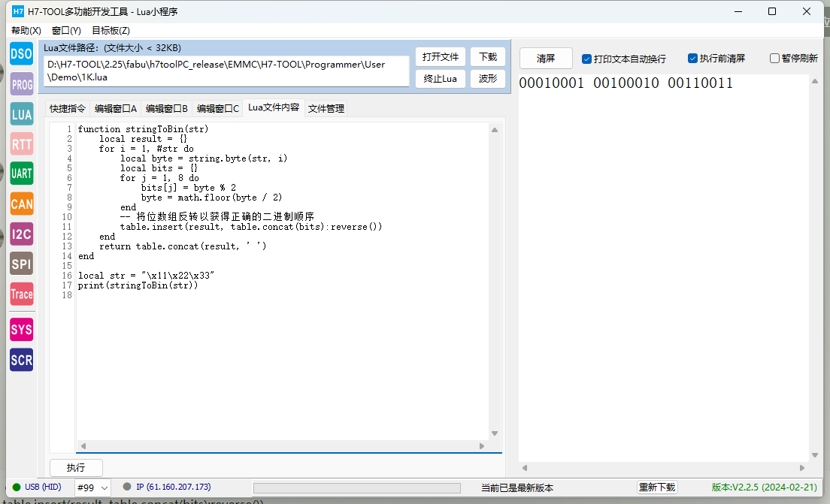Click code editor scroll-right arrow
The width and height of the screenshot is (830, 504).
pos(482,446)
